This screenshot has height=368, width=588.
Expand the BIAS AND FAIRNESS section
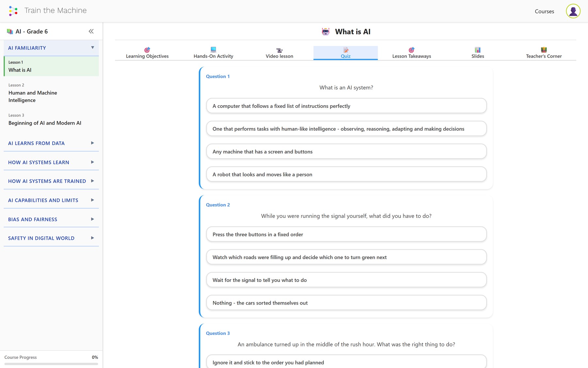(x=51, y=219)
